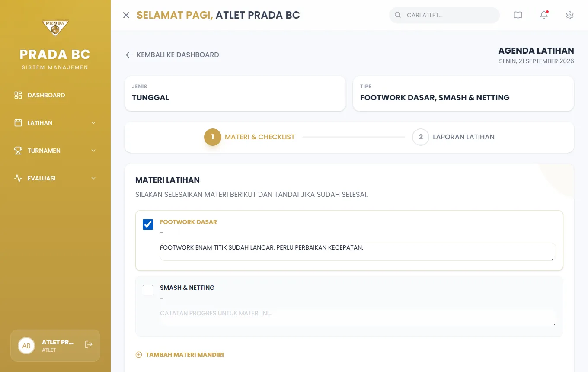
Task: Expand the Evaluasi menu chevron
Action: point(93,178)
